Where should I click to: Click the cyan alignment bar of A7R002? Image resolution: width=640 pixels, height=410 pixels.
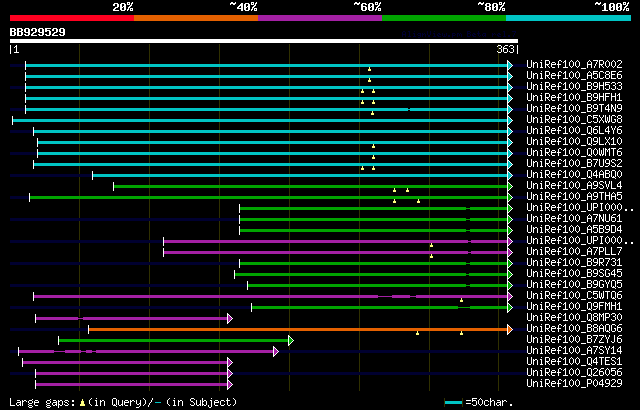(x=267, y=65)
